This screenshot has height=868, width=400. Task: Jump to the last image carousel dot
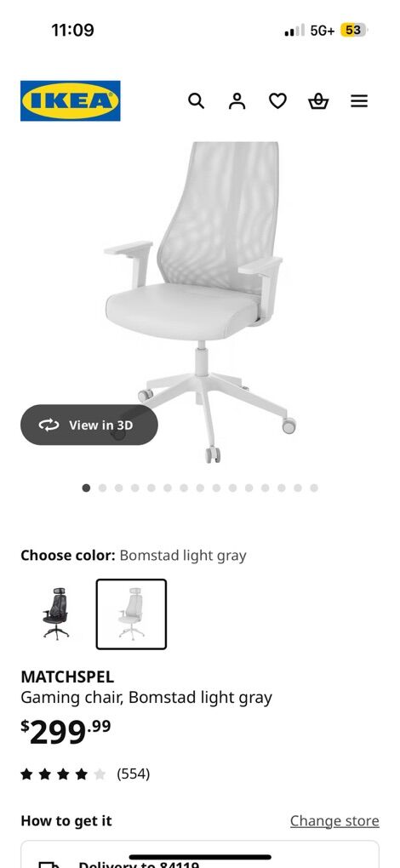click(x=314, y=488)
